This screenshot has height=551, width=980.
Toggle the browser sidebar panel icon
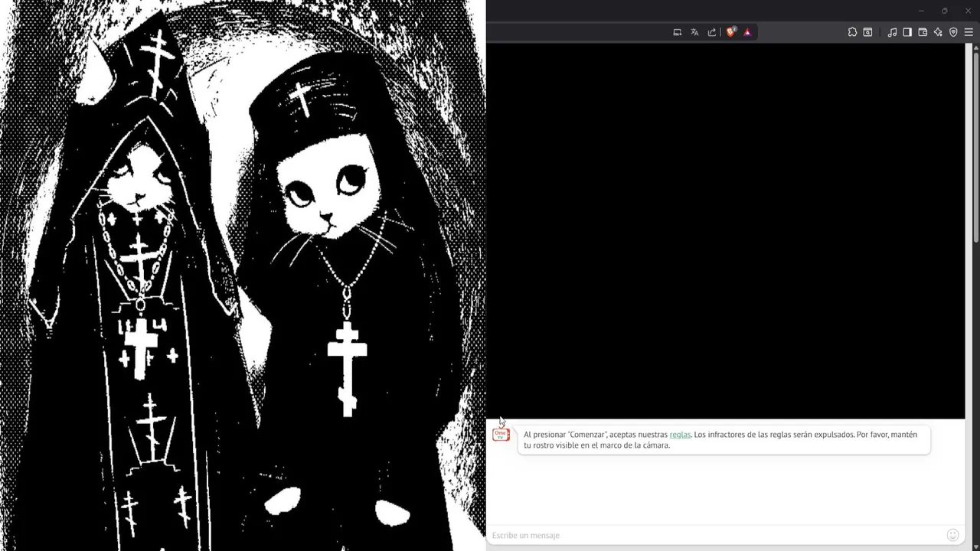(x=907, y=32)
